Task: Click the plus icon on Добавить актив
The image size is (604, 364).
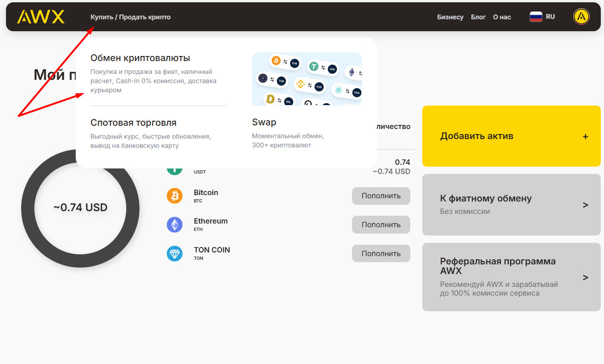Action: (585, 136)
